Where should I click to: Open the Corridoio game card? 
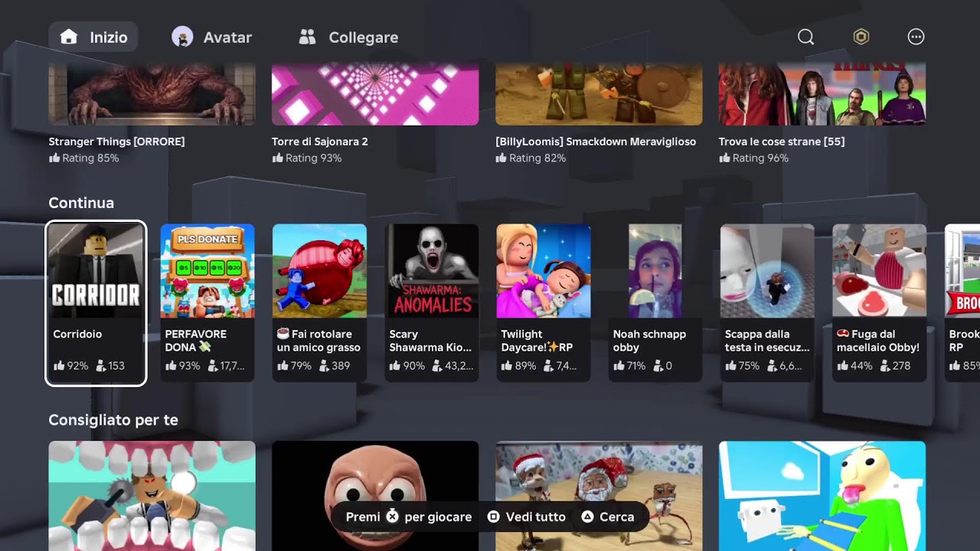point(96,303)
